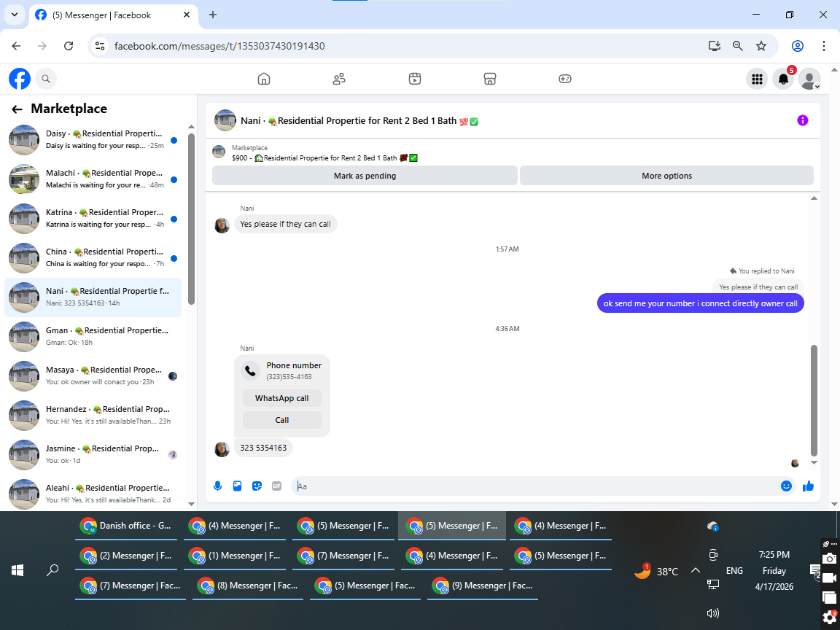The image size is (840, 630).
Task: Open Aleahi's conversation in the list
Action: click(x=93, y=494)
